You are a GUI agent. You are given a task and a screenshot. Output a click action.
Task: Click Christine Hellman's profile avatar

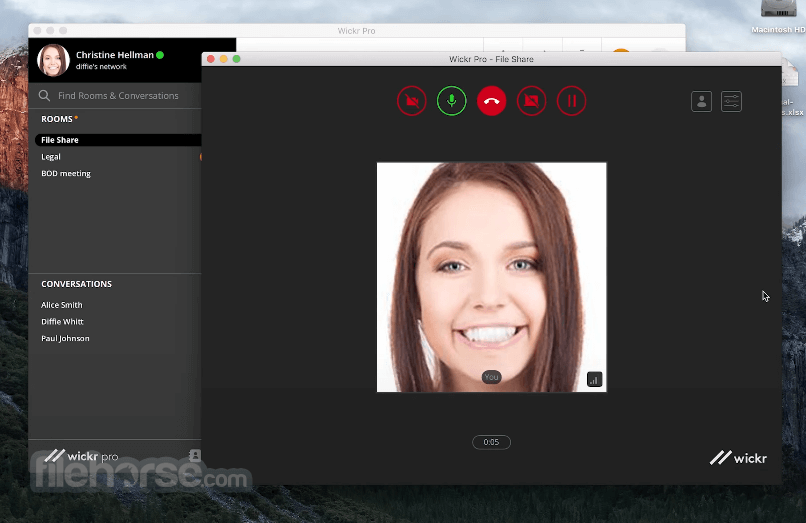tap(53, 60)
